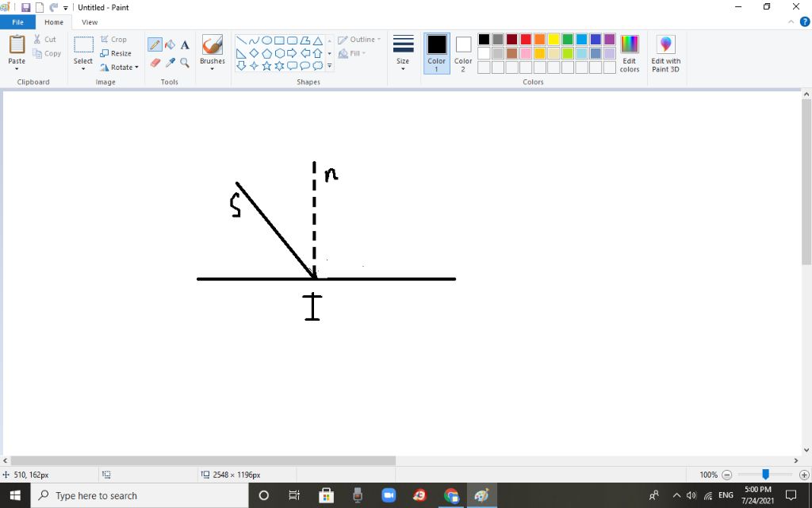
Task: Click the Paste clipboard icon
Action: tap(17, 44)
